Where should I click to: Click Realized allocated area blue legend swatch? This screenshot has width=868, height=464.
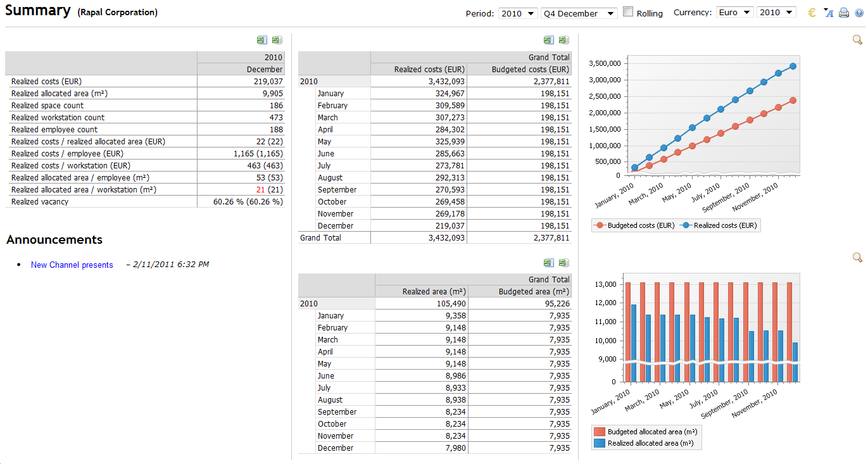click(599, 443)
